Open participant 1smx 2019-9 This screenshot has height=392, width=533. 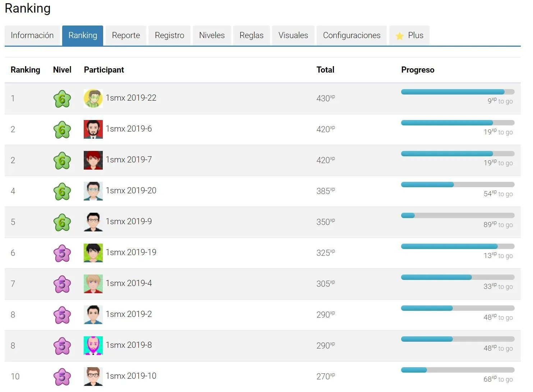129,221
